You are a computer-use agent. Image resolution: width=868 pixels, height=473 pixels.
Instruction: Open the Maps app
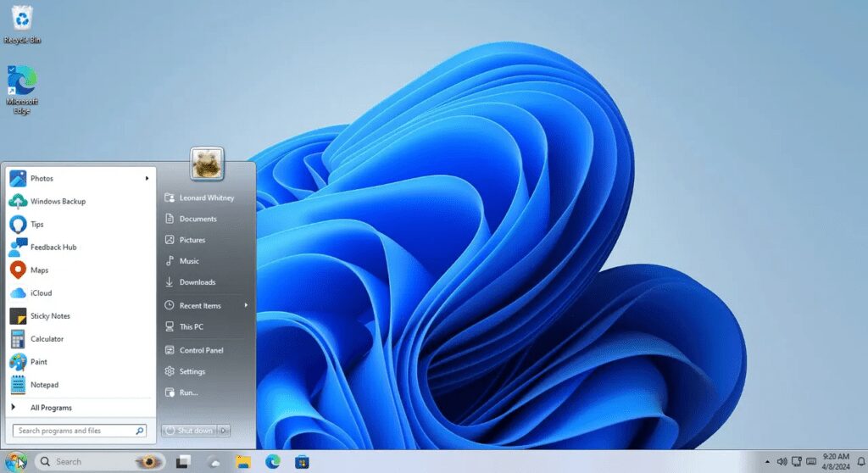click(x=39, y=270)
